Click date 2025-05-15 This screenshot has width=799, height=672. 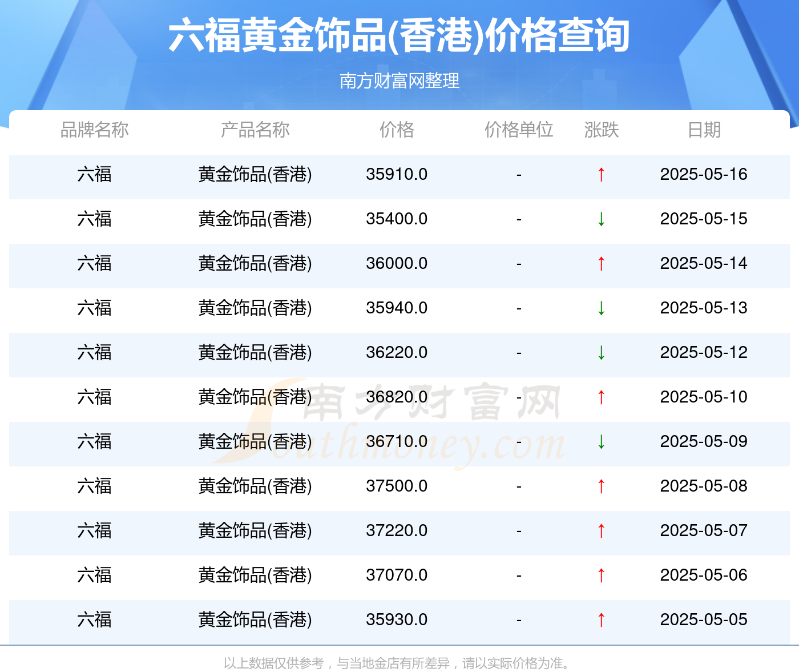click(704, 219)
